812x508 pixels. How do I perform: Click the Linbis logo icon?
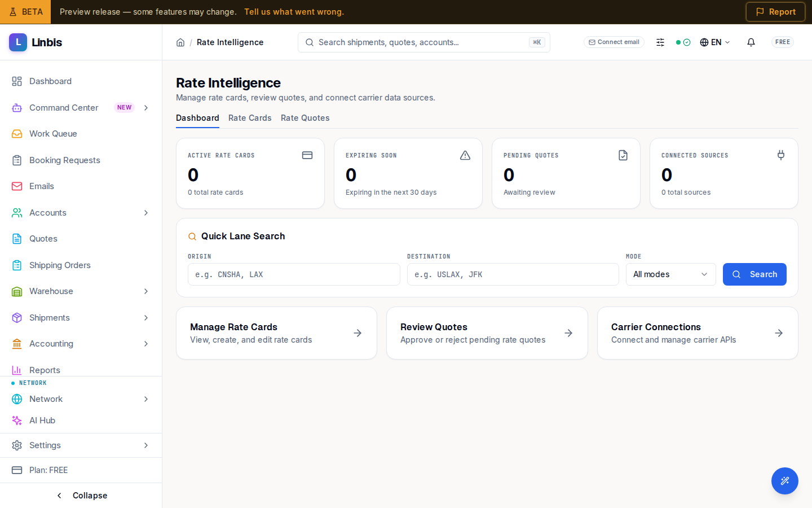click(18, 42)
